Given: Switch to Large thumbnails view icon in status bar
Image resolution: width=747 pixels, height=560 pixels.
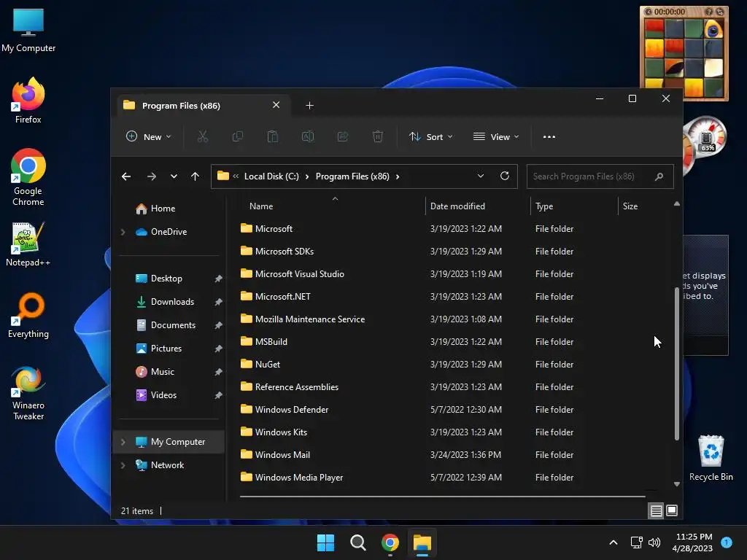Looking at the screenshot, I should click(672, 510).
